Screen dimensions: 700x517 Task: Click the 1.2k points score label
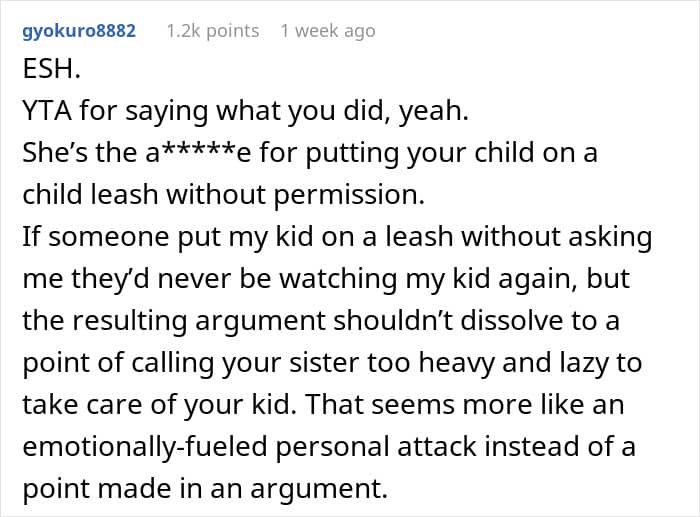tap(212, 31)
